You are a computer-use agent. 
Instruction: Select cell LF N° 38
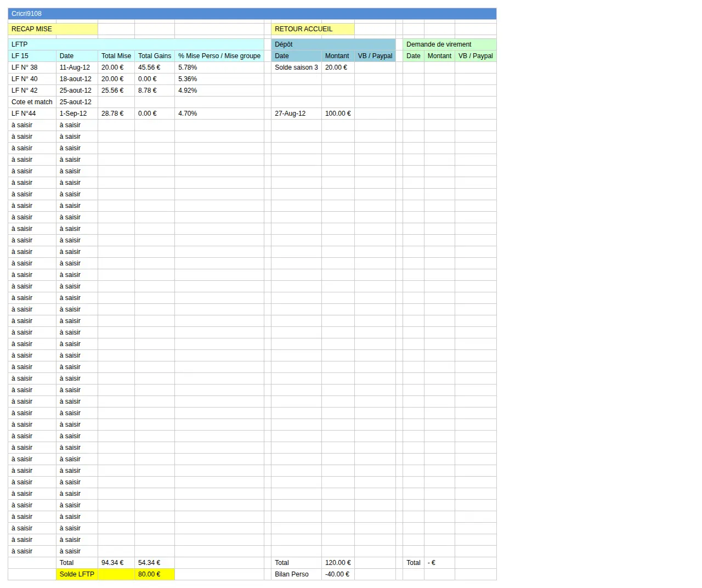coord(32,67)
